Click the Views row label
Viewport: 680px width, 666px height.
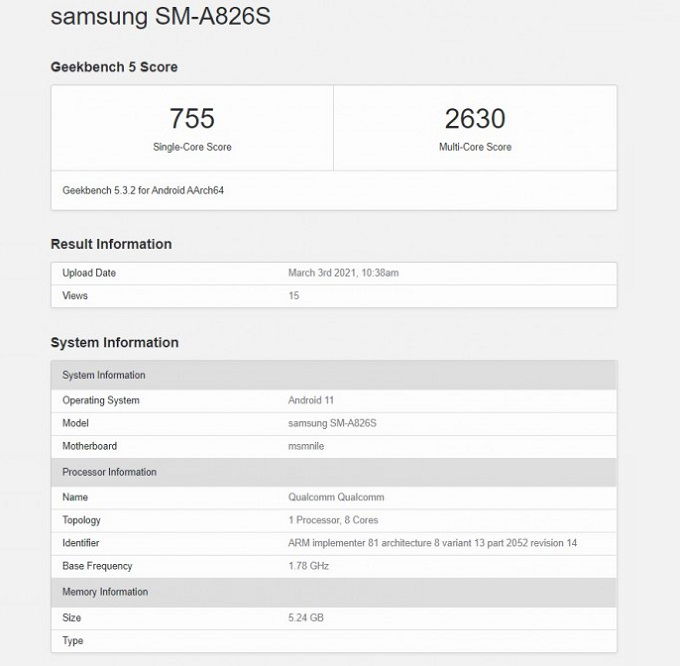[x=75, y=296]
